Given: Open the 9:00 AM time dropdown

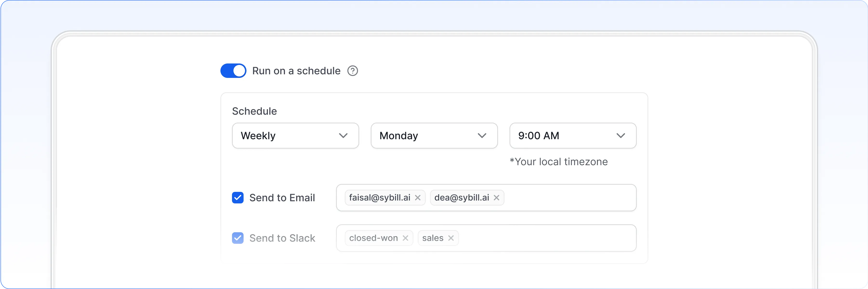Looking at the screenshot, I should coord(573,136).
